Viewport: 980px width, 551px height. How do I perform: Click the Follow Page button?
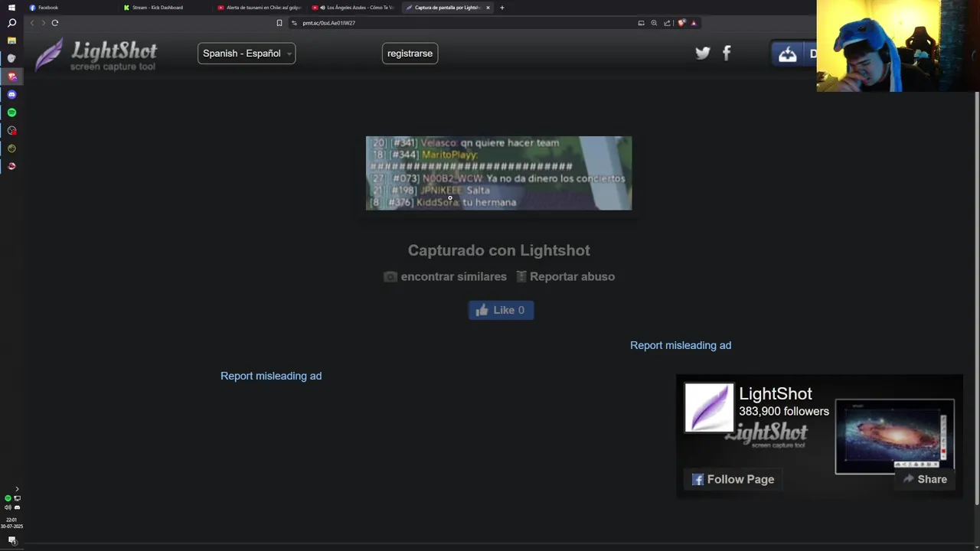733,479
